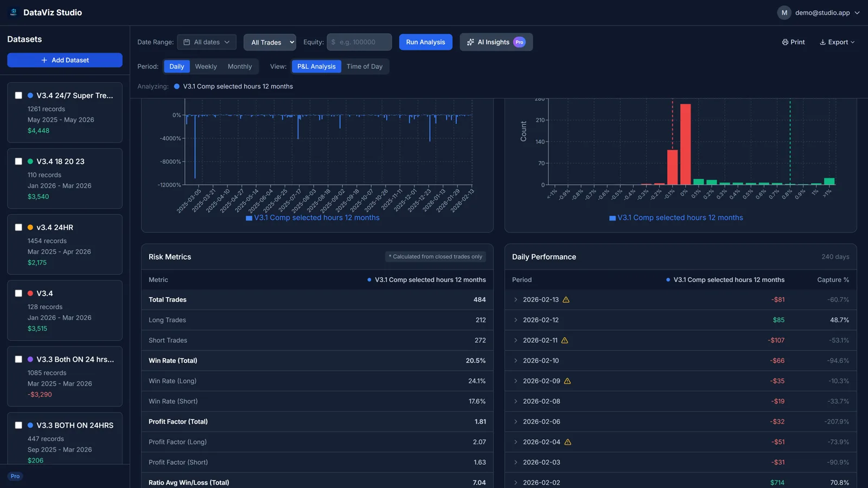Switch to P&L Analysis view

coord(316,67)
